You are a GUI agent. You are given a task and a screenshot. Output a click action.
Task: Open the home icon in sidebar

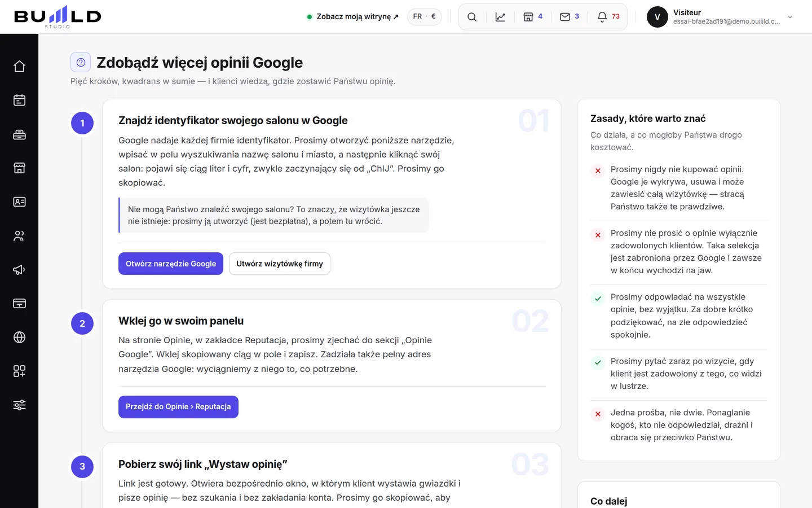19,67
